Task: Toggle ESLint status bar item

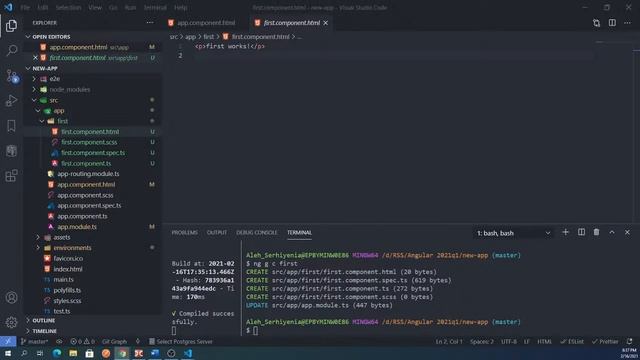Action: pos(572,341)
